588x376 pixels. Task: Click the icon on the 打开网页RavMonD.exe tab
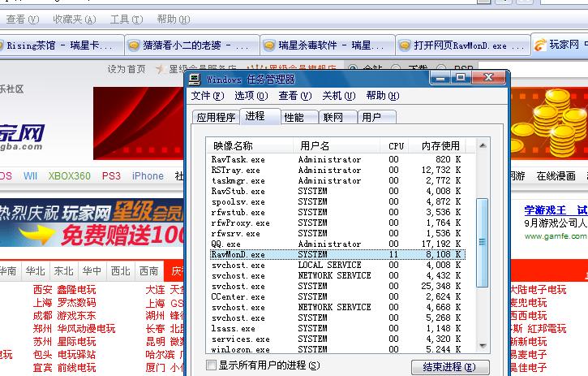(x=404, y=45)
